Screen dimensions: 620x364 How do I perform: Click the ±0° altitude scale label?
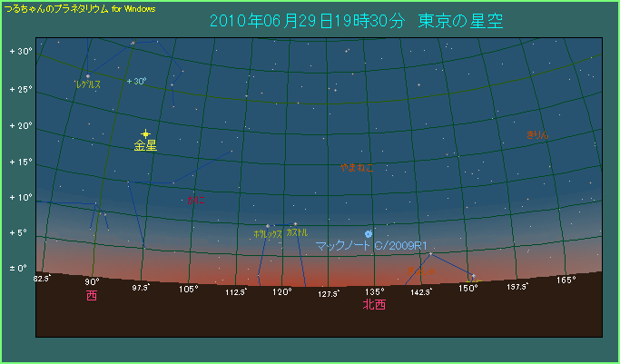[18, 269]
